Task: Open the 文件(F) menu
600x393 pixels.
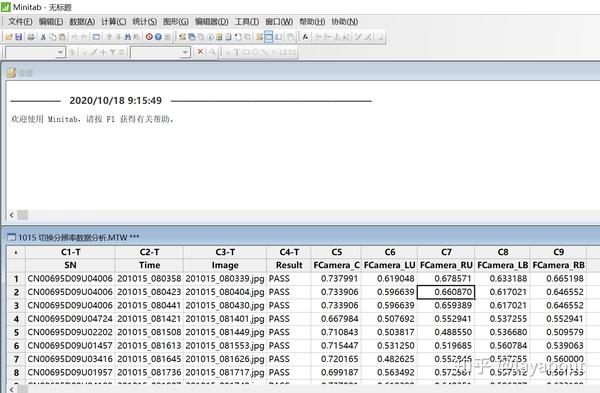Action: [x=20, y=22]
